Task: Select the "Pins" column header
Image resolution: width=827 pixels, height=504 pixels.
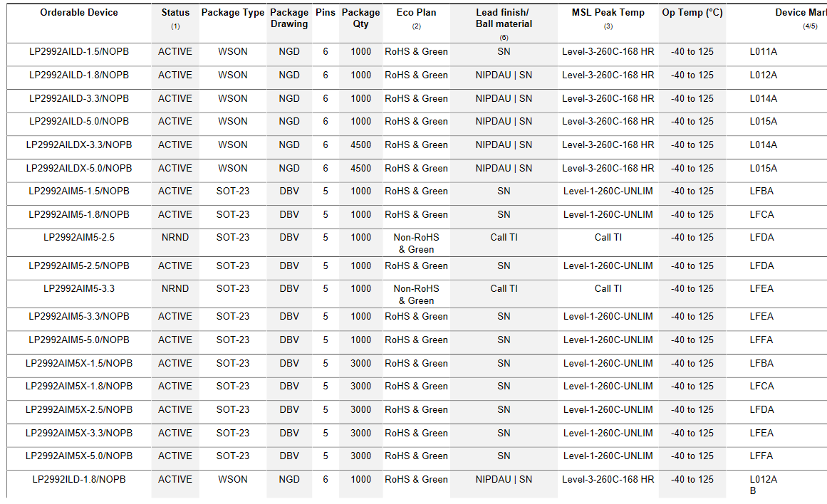Action: [x=326, y=13]
